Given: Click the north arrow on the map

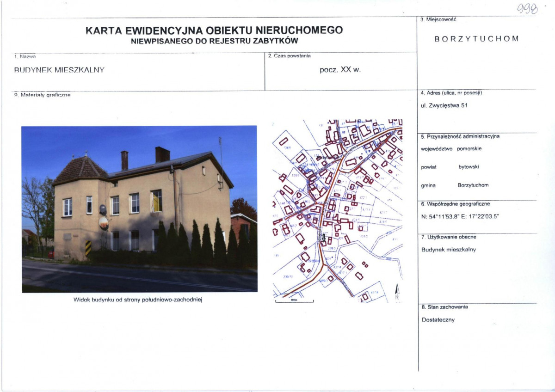Looking at the screenshot, I should coord(397,293).
